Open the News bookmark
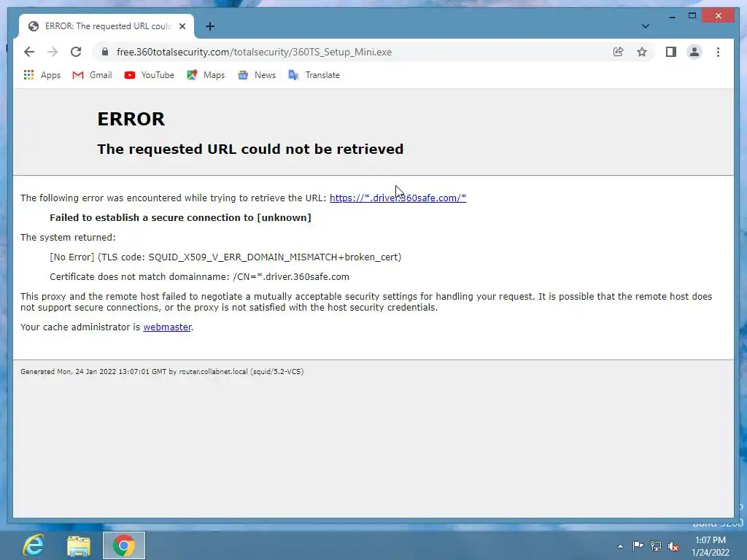 [x=257, y=75]
